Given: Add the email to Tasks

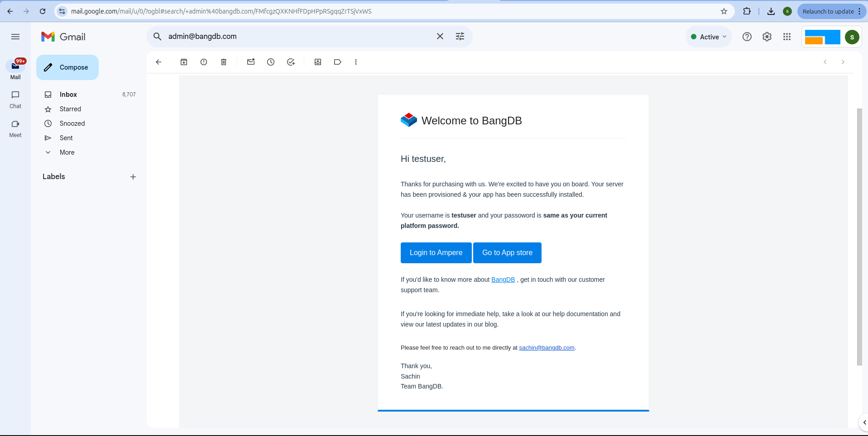Looking at the screenshot, I should coord(291,62).
